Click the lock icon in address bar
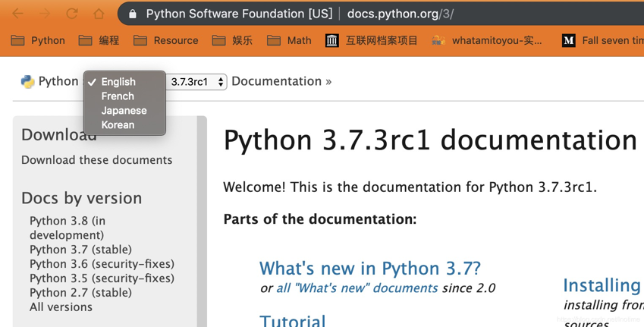Image resolution: width=644 pixels, height=327 pixels. point(132,14)
